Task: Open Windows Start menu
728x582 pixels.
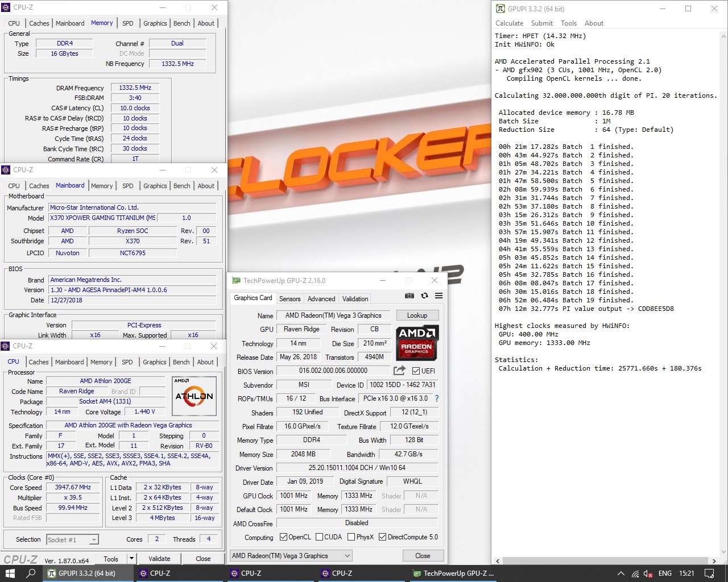Action: (x=10, y=573)
